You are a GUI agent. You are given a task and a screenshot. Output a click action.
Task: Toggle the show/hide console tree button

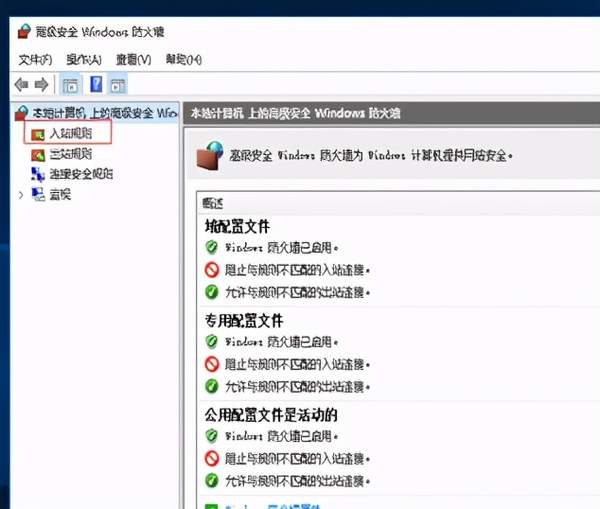71,84
